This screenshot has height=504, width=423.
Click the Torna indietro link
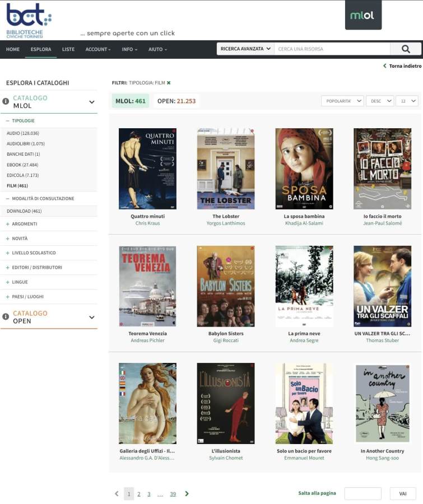402,66
